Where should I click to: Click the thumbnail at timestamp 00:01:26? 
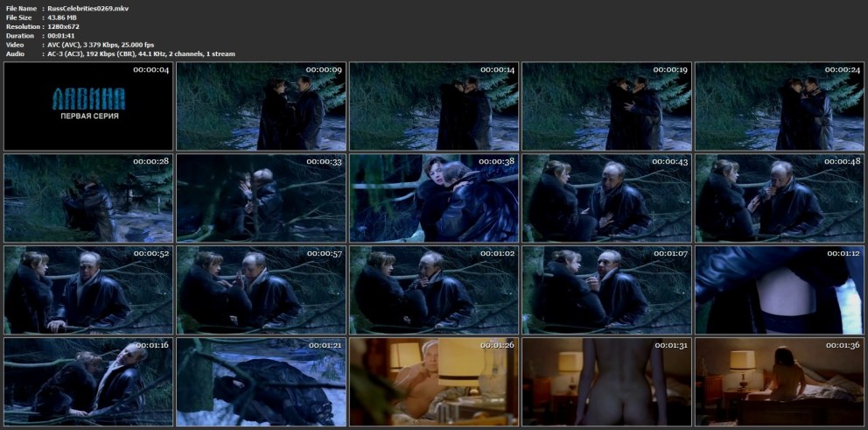pyautogui.click(x=434, y=383)
